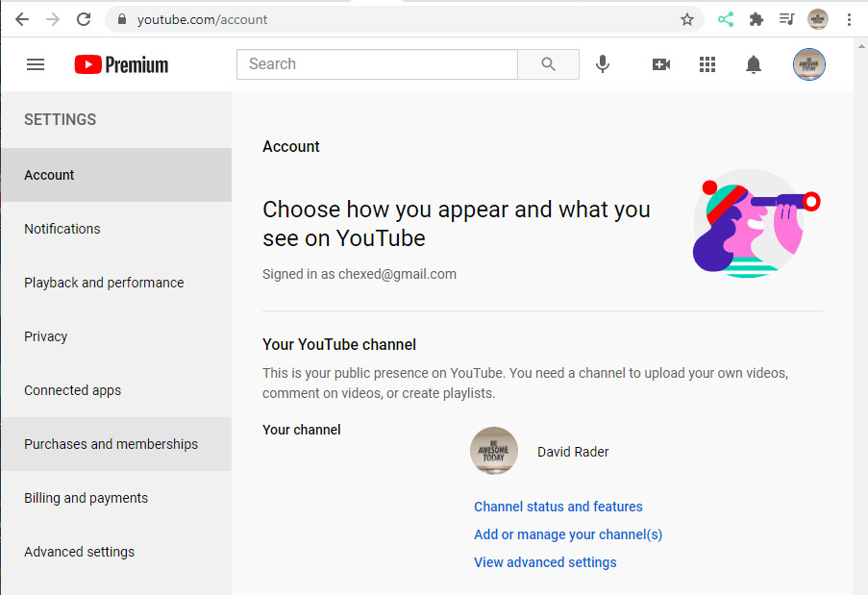Select Account in settings sidebar
Screen dimensions: 868x595
pos(116,175)
